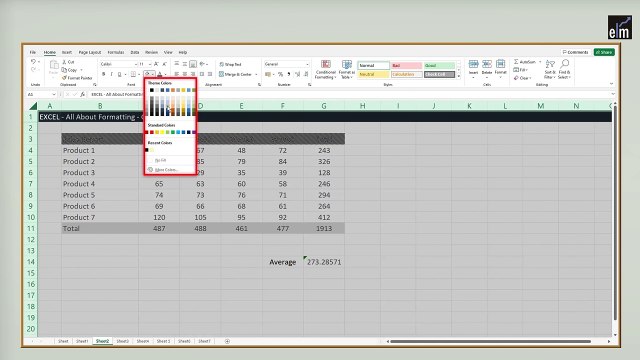Choose No Fill in color menu

point(161,160)
